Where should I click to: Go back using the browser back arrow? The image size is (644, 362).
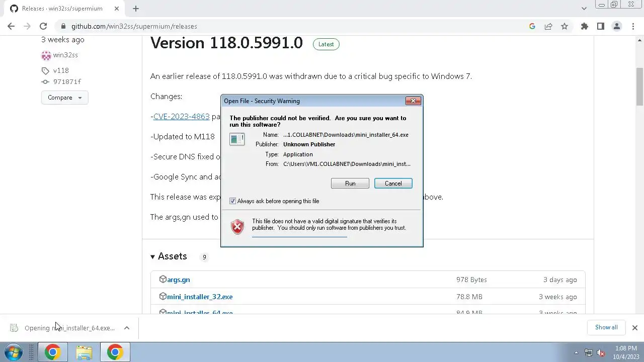coord(11,26)
